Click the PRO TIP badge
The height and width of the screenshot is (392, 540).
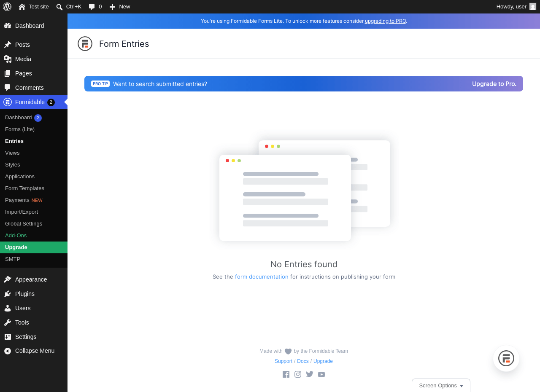point(100,84)
